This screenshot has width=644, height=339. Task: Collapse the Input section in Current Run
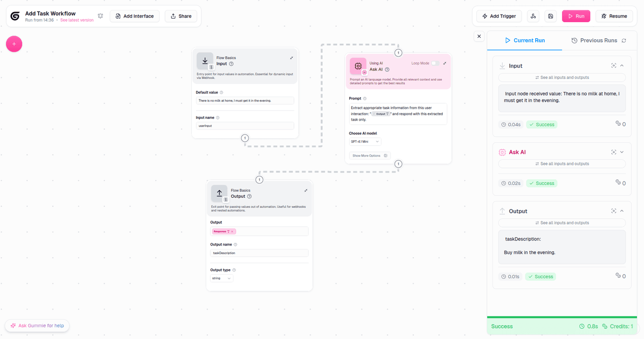pyautogui.click(x=622, y=65)
